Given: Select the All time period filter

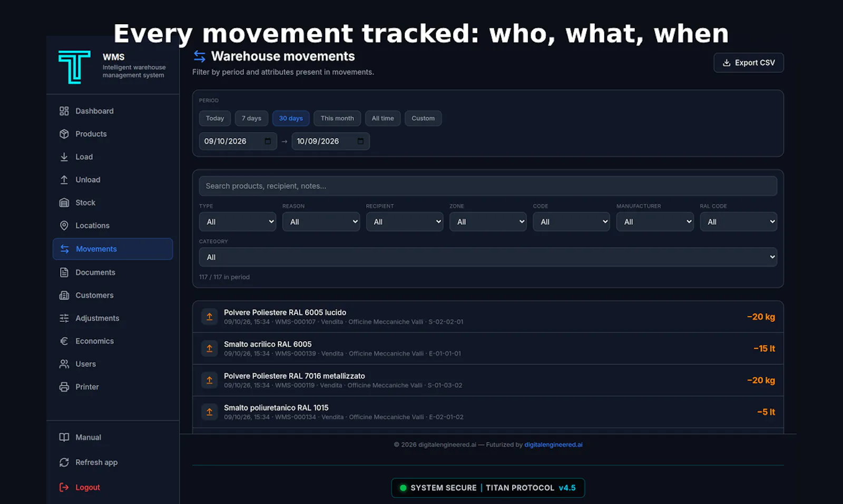Looking at the screenshot, I should [383, 118].
